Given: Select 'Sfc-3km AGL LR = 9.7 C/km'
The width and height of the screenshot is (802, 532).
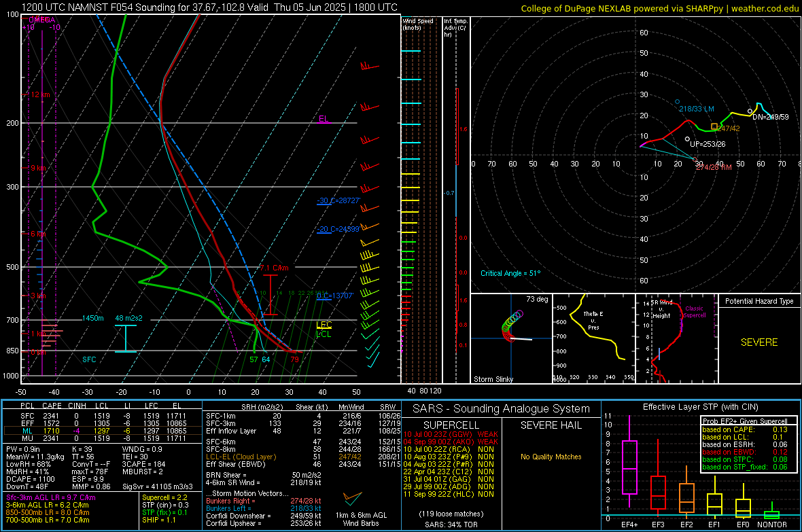Looking at the screenshot, I should coord(51,497).
